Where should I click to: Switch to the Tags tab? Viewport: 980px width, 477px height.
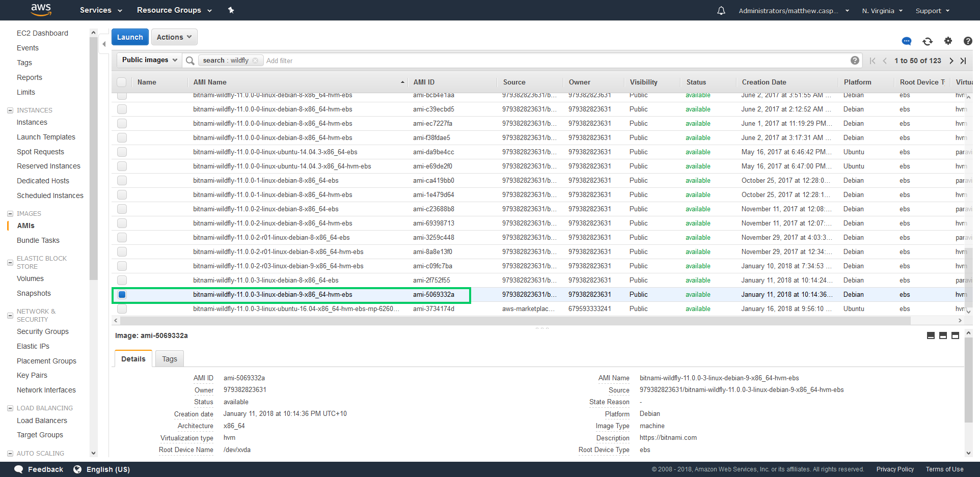click(x=169, y=359)
